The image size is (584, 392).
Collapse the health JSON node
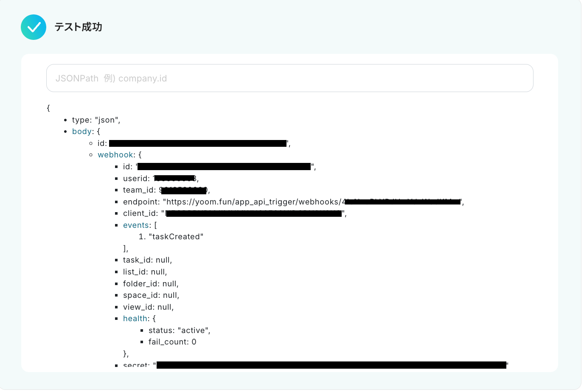point(135,319)
